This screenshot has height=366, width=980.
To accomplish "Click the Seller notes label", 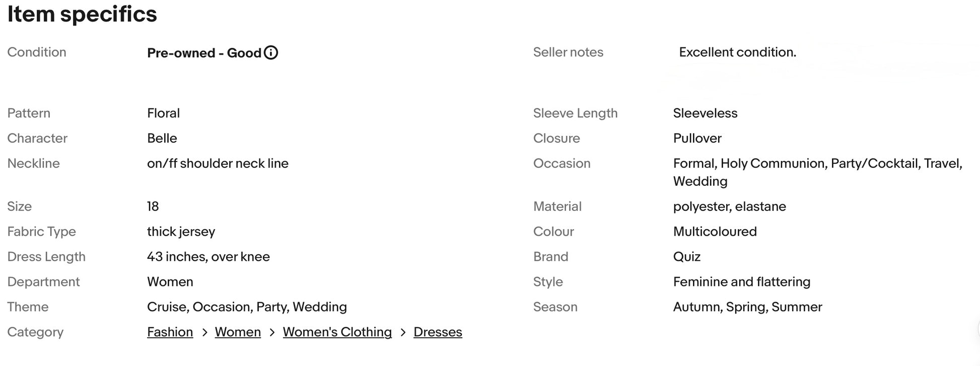I will [568, 52].
